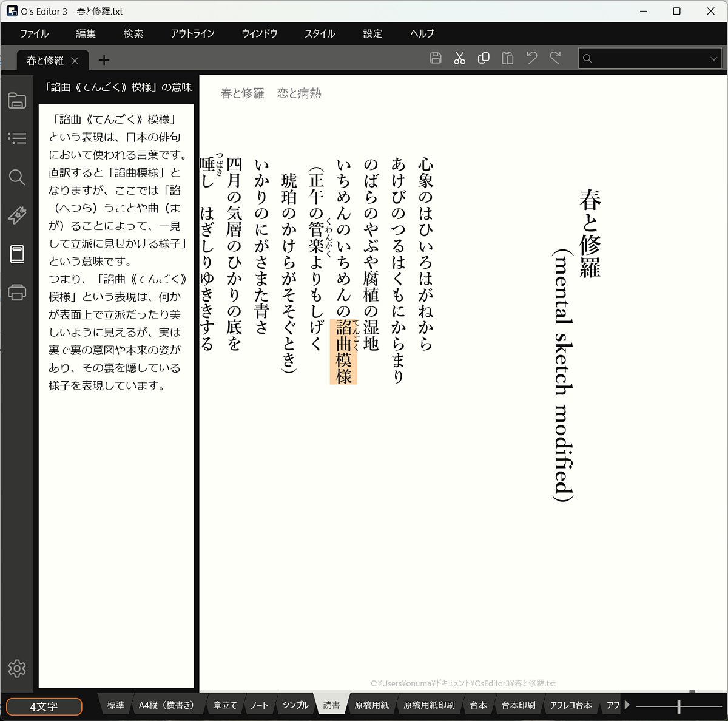This screenshot has width=728, height=721.
Task: Open the ウィンドウ menu
Action: coord(260,33)
